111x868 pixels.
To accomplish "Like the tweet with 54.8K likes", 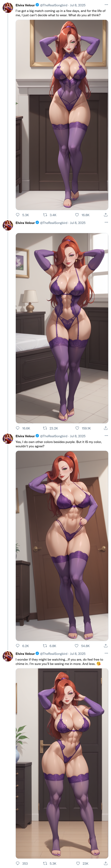I will coord(77,646).
